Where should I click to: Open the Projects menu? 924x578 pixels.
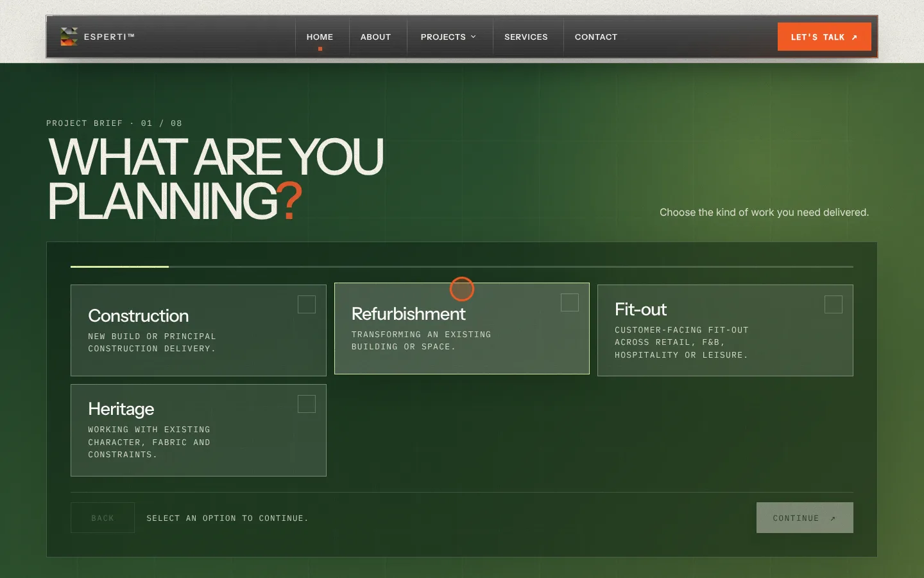[x=448, y=37]
